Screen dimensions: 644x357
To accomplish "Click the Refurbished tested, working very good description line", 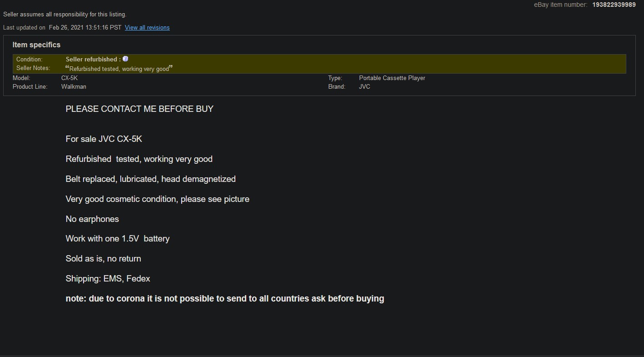I will [139, 159].
